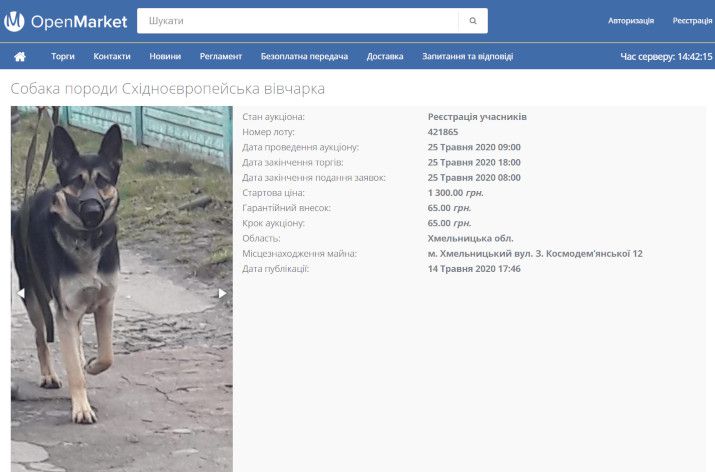Go to the home icon

click(x=20, y=57)
